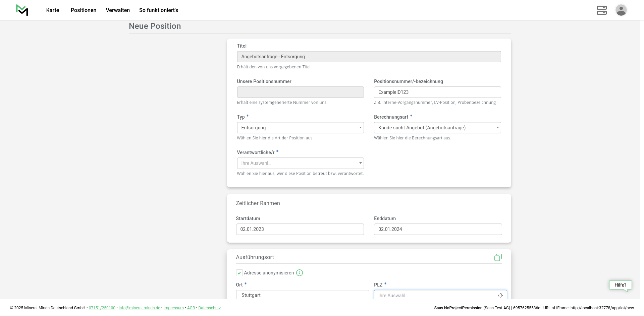Open the Verantwortliche/r selection dropdown
The width and height of the screenshot is (644, 316).
(300, 163)
